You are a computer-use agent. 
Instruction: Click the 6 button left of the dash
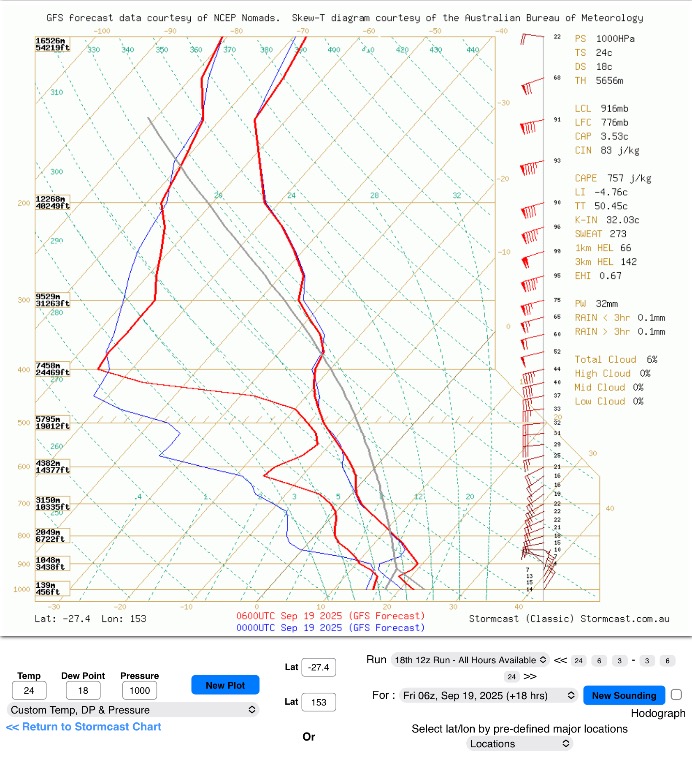[x=600, y=660]
